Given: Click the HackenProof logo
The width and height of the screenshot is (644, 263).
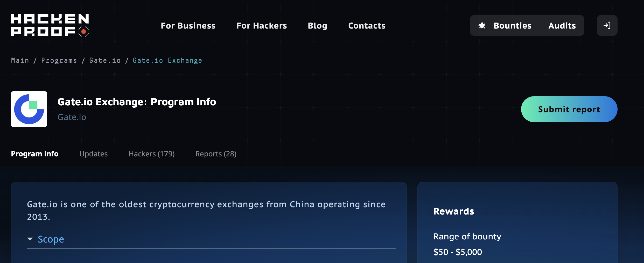Looking at the screenshot, I should [50, 25].
